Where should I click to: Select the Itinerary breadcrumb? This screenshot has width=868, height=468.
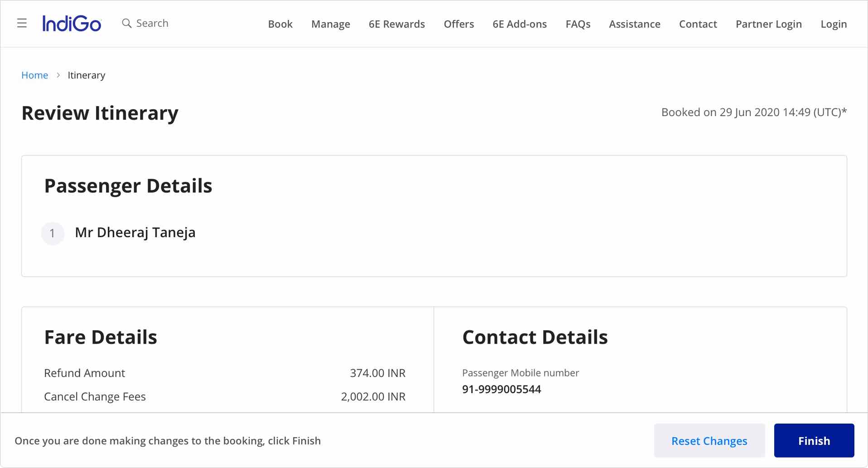(x=86, y=75)
